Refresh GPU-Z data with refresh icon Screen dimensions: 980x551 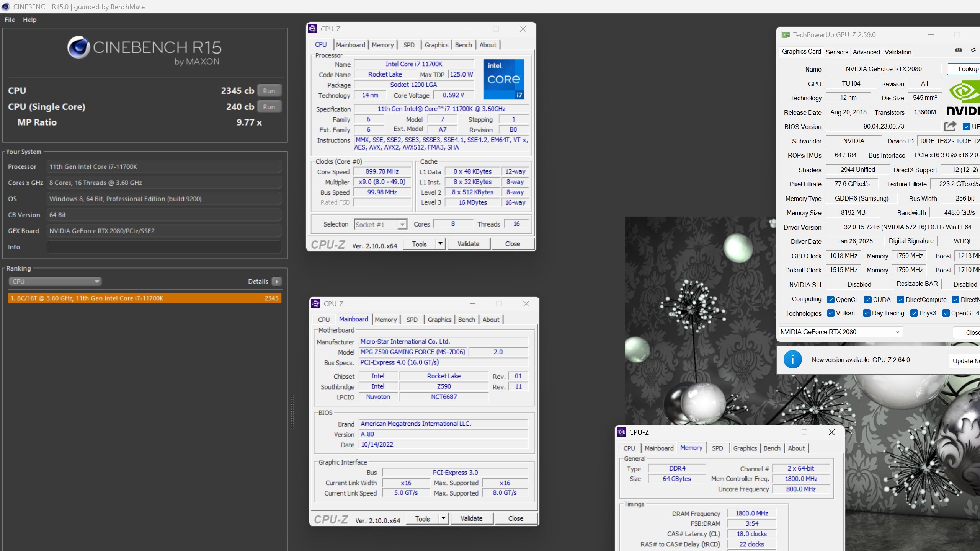click(973, 50)
